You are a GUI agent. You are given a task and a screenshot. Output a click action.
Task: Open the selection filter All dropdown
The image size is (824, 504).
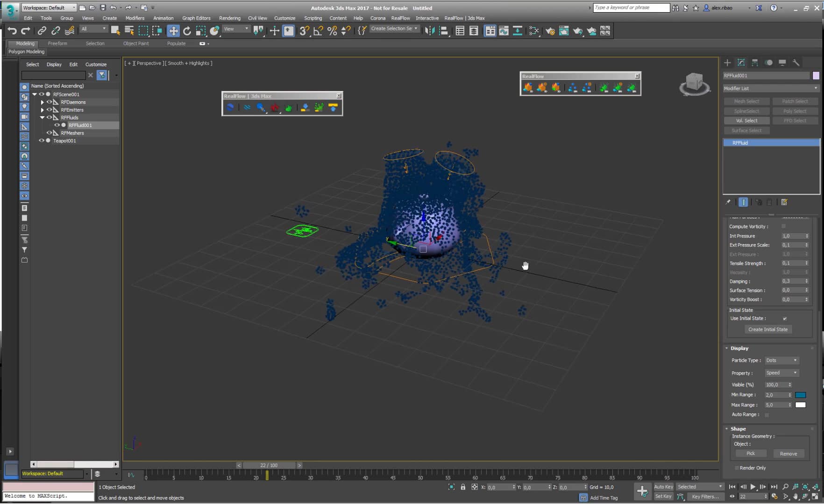point(93,29)
